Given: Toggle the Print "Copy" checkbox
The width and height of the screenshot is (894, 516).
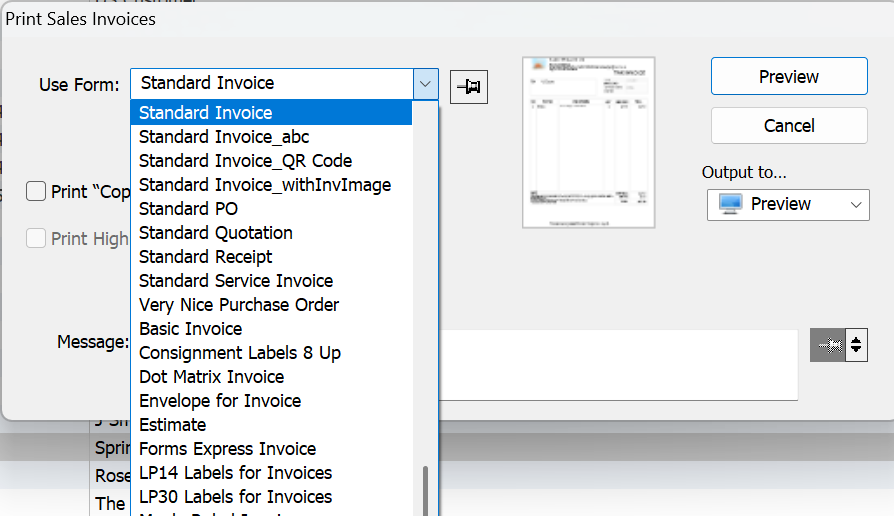Looking at the screenshot, I should (x=36, y=191).
